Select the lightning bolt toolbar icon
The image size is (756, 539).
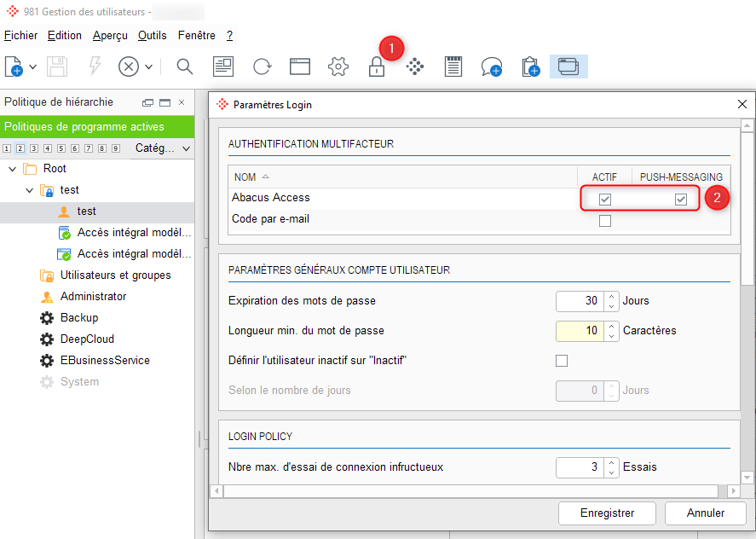(x=95, y=67)
